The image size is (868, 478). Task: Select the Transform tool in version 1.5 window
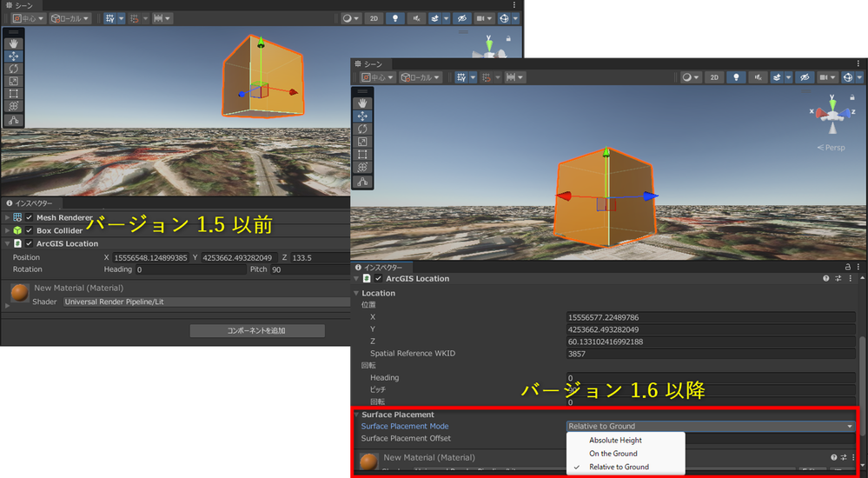coord(13,106)
